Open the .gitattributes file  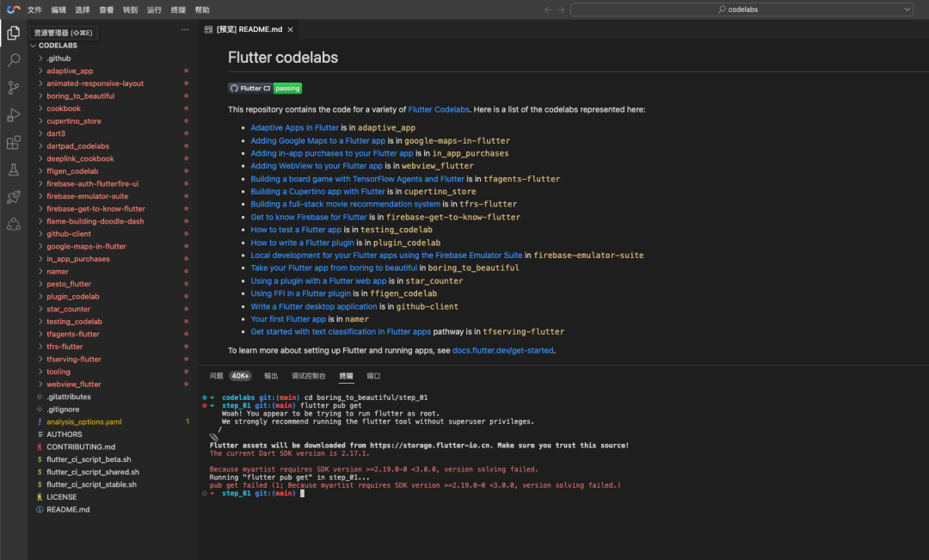pos(69,397)
